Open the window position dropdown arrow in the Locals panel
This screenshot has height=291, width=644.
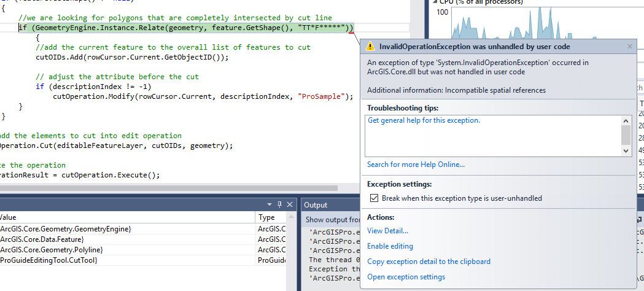pyautogui.click(x=270, y=204)
